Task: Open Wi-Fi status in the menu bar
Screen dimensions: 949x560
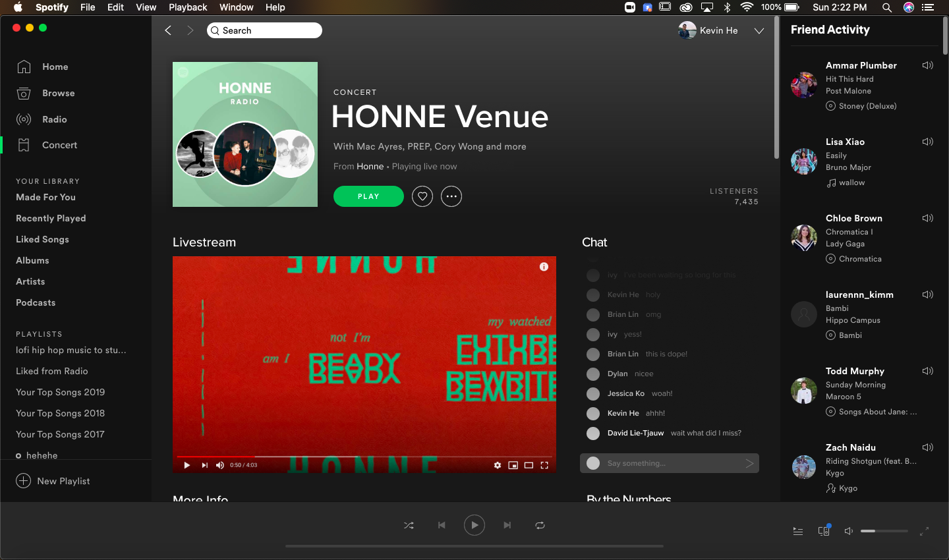Action: coord(747,7)
